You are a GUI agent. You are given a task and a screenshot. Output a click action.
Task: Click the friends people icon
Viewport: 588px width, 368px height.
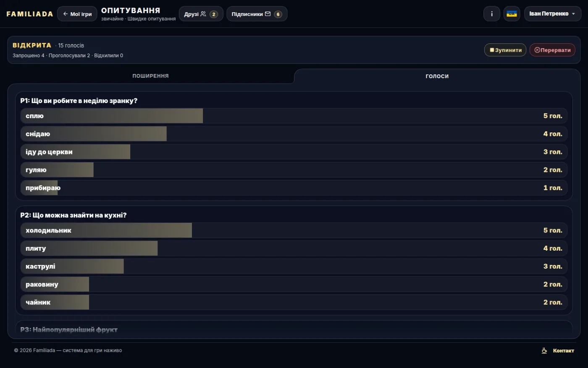coord(203,14)
